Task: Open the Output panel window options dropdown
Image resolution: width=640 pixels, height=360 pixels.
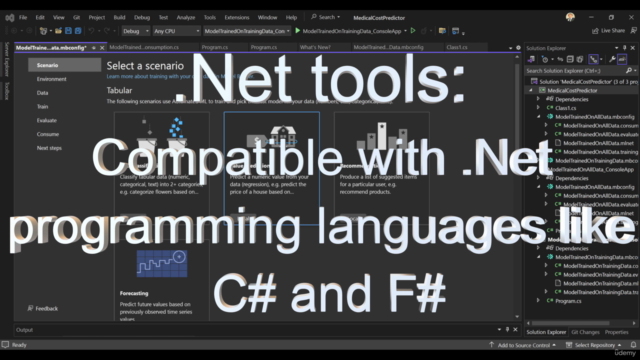Action: pos(499,330)
